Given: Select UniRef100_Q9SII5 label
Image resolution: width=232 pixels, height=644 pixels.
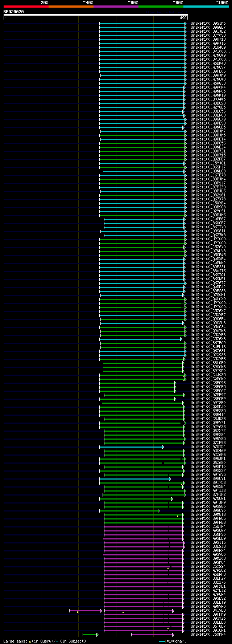Looking at the screenshot, I should (208, 543).
